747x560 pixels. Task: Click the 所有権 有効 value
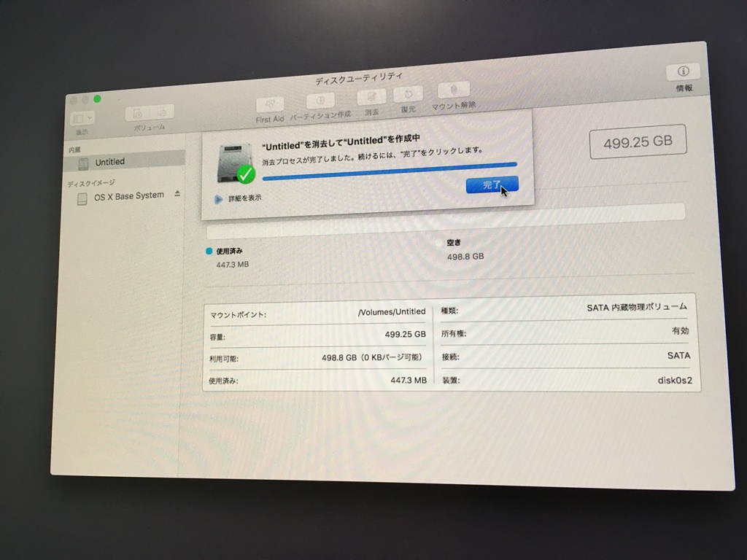681,330
